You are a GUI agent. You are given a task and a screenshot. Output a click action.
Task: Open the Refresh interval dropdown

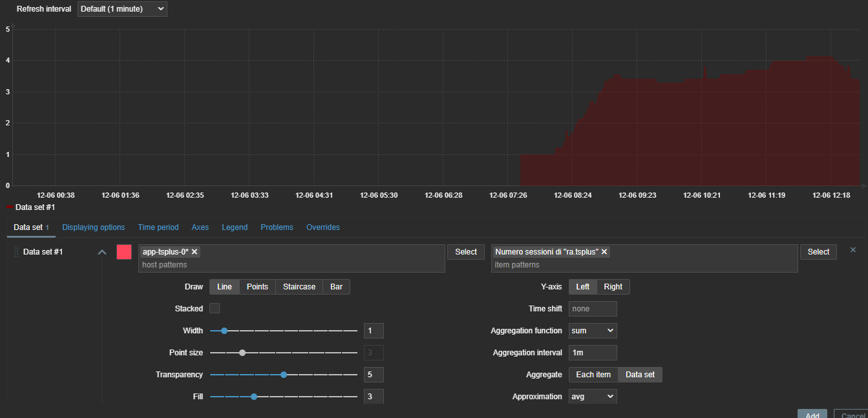(x=122, y=9)
